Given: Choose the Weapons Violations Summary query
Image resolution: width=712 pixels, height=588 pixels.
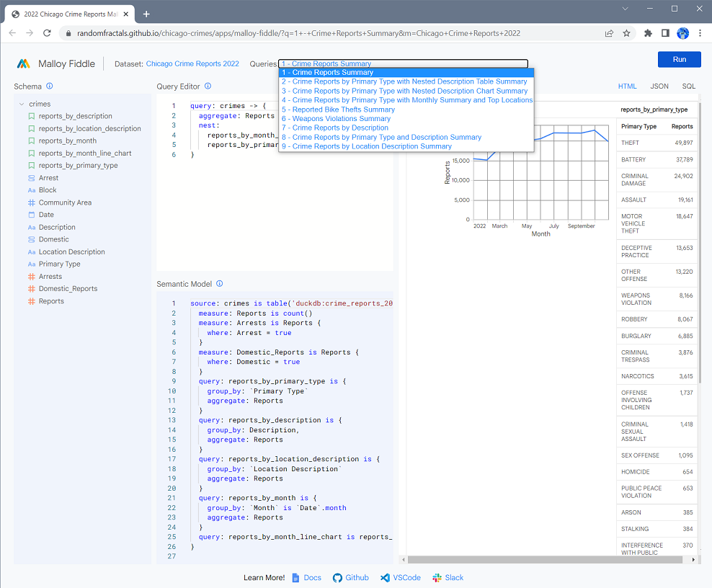Looking at the screenshot, I should (x=336, y=119).
